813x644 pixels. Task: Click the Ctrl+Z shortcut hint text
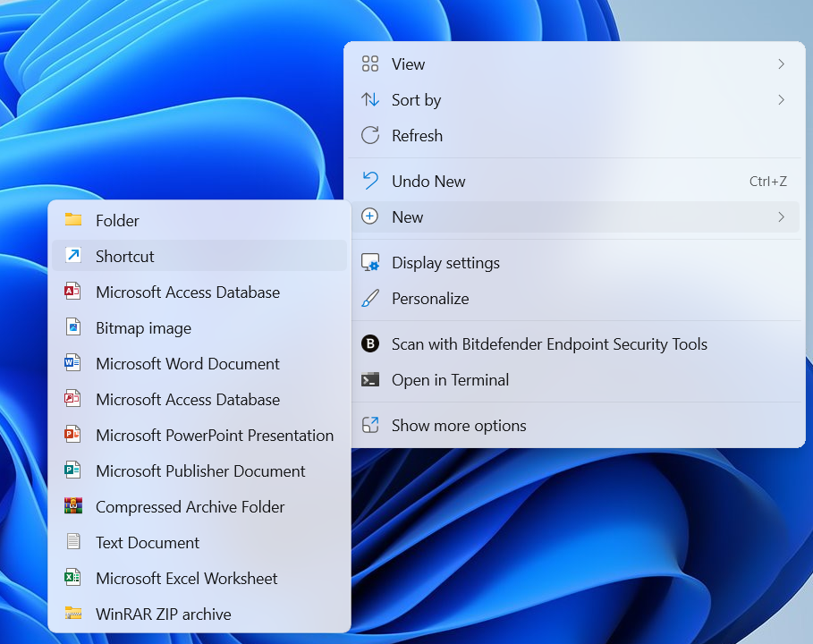click(x=768, y=181)
